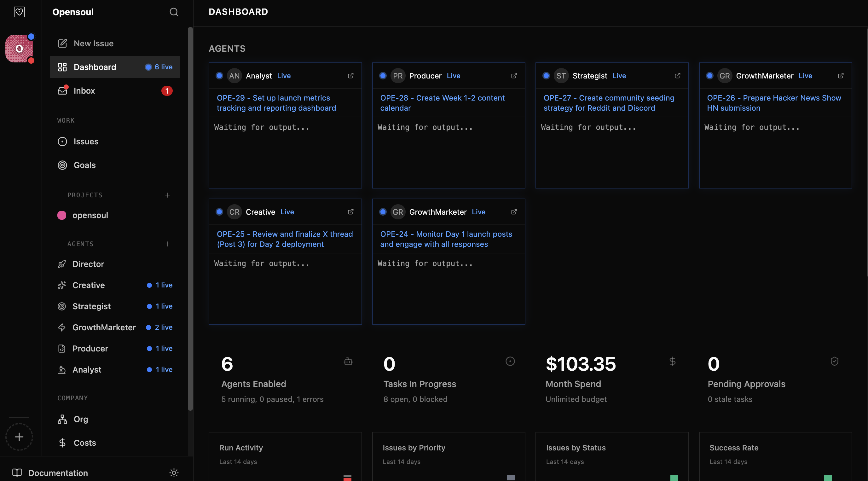This screenshot has width=868, height=481.
Task: Click the sidebar vertical scrollbar
Action: (x=190, y=219)
